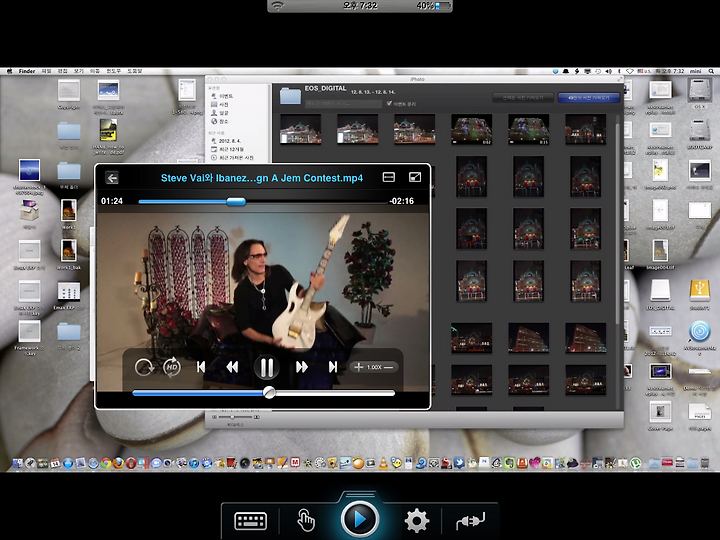Image resolution: width=720 pixels, height=540 pixels.
Task: Select the 2012. 8. 4. item in the iPhoto sidebar
Action: tap(226, 141)
